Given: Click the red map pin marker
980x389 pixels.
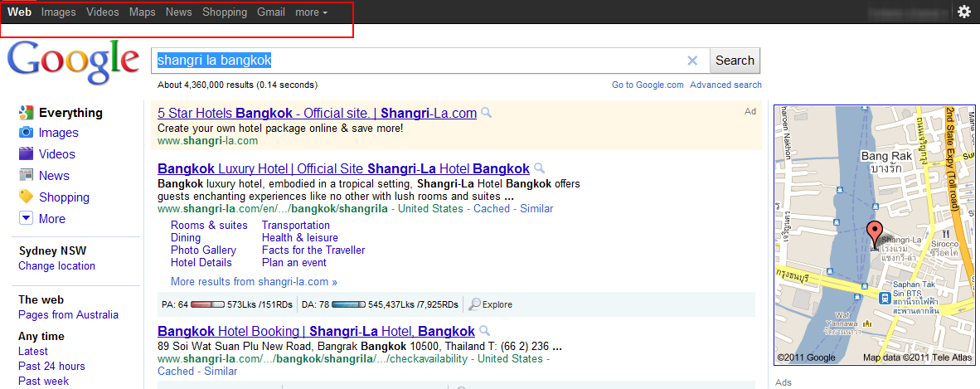Looking at the screenshot, I should click(x=875, y=234).
